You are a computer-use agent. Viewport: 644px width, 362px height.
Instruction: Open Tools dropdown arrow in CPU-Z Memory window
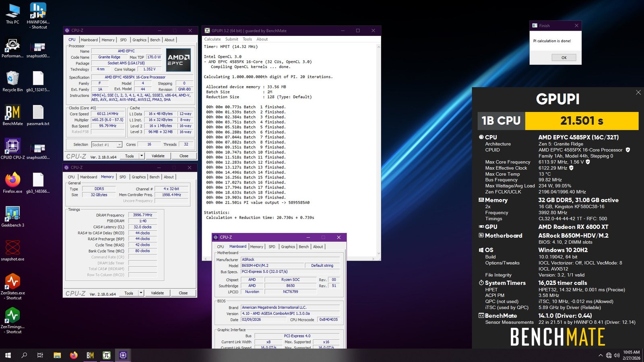141,293
